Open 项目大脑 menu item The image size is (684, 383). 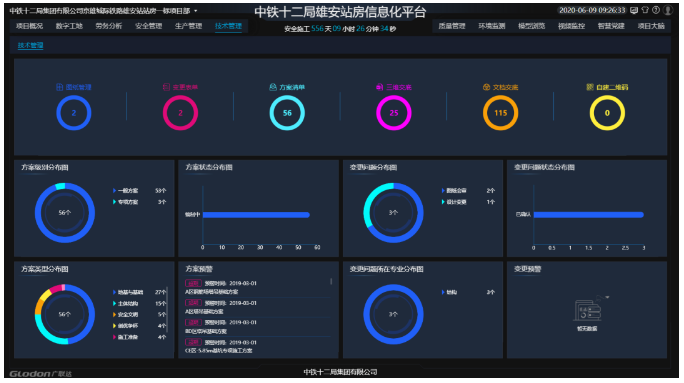pos(651,26)
